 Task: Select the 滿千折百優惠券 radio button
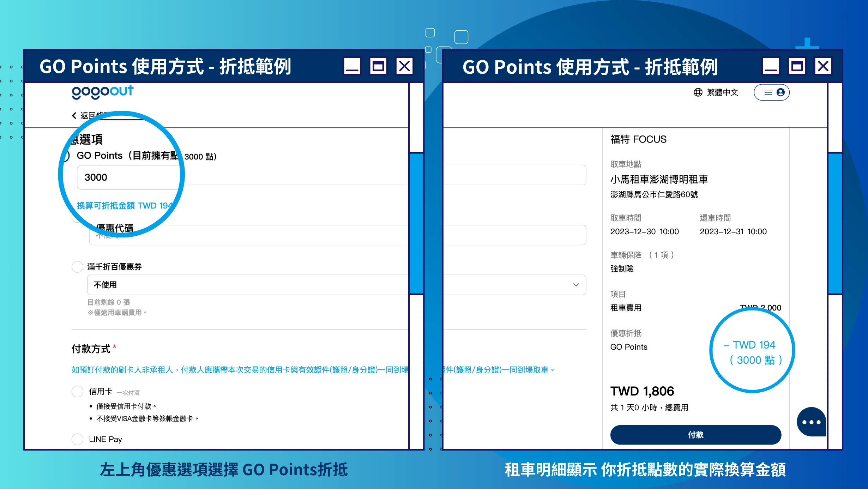click(77, 267)
